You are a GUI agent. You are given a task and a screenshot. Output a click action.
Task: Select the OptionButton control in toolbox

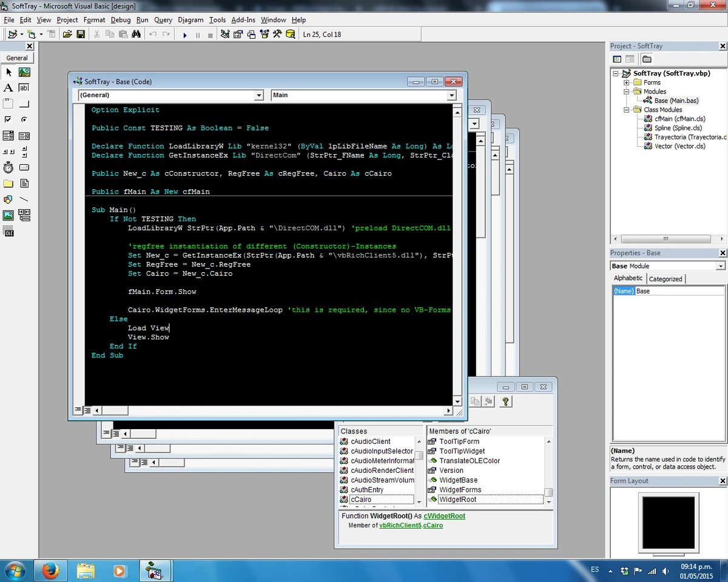(24, 119)
